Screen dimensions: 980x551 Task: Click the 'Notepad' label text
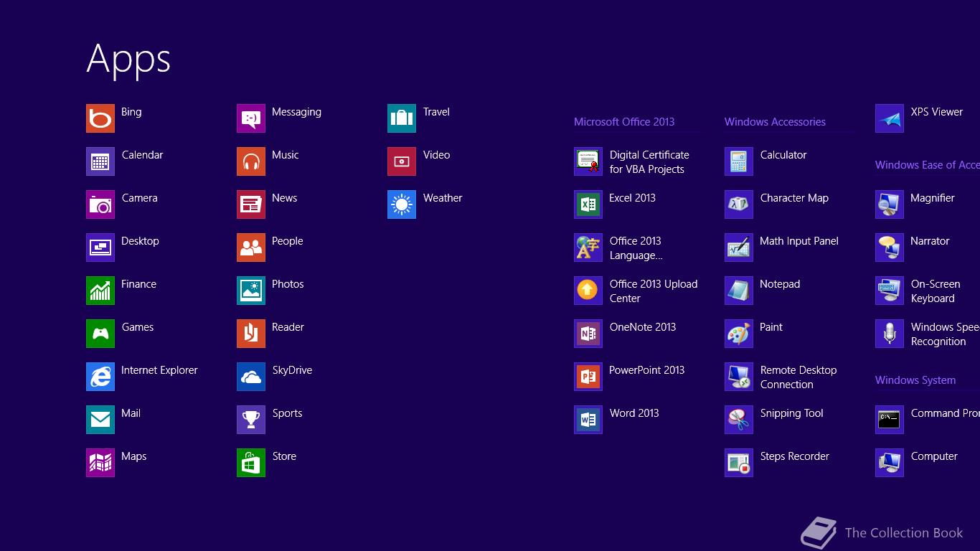(780, 284)
